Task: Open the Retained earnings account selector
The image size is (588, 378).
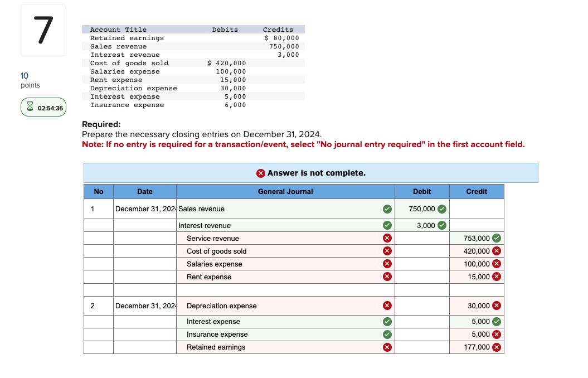Action: pyautogui.click(x=279, y=347)
